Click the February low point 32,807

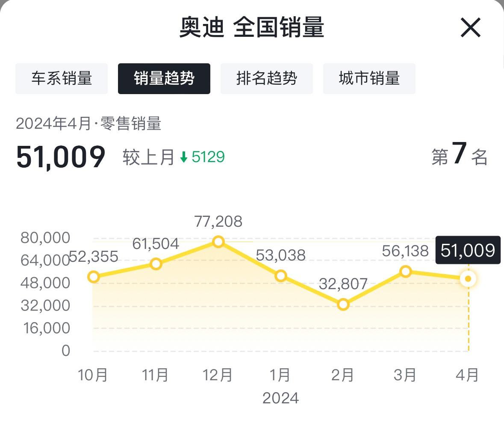tap(343, 305)
